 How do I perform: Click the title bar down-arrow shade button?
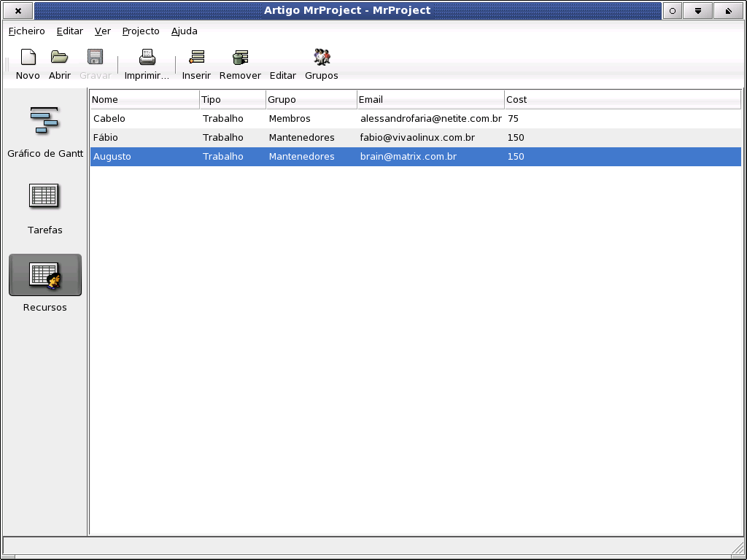(x=698, y=10)
